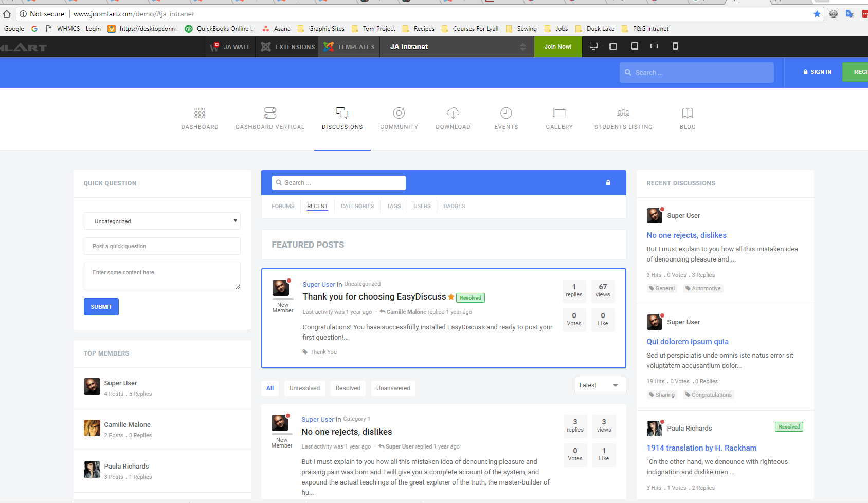Open the Dashboard icon in main navigation
The height and width of the screenshot is (503, 868).
point(200,113)
